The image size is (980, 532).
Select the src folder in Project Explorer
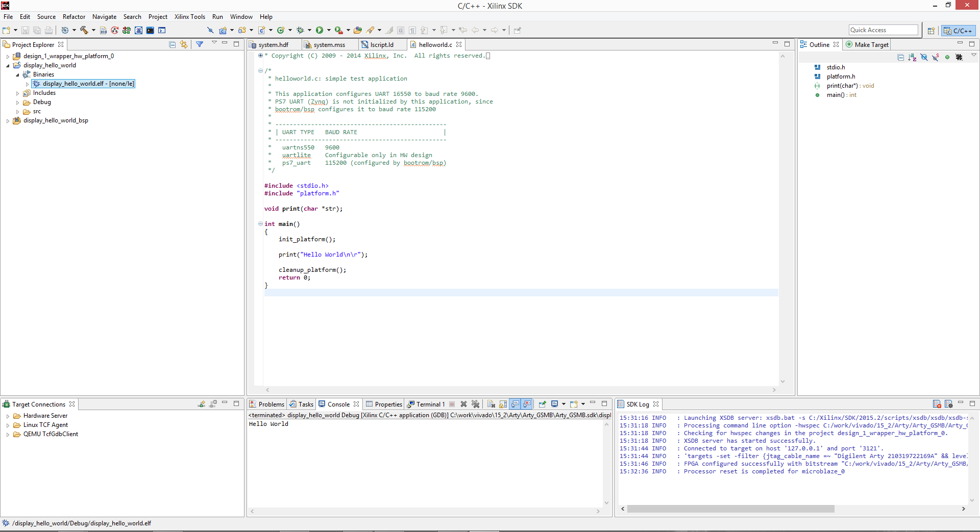click(x=37, y=111)
